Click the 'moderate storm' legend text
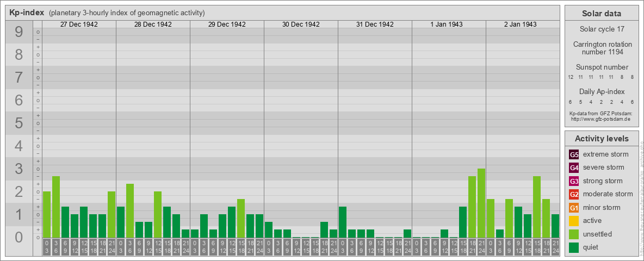 click(x=608, y=194)
